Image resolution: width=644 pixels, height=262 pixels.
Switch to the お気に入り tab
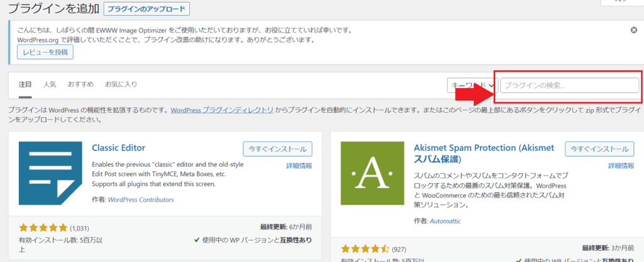click(x=121, y=84)
